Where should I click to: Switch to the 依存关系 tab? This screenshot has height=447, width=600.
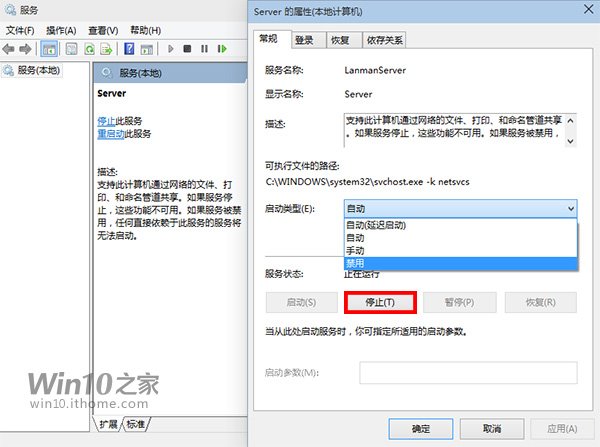(x=384, y=40)
